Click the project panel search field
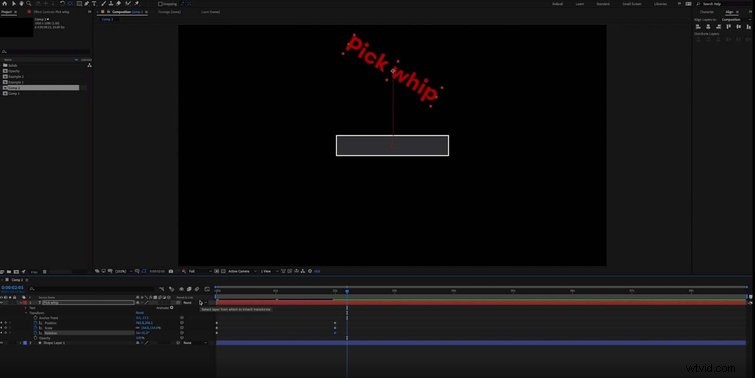755x378 pixels. coord(46,52)
